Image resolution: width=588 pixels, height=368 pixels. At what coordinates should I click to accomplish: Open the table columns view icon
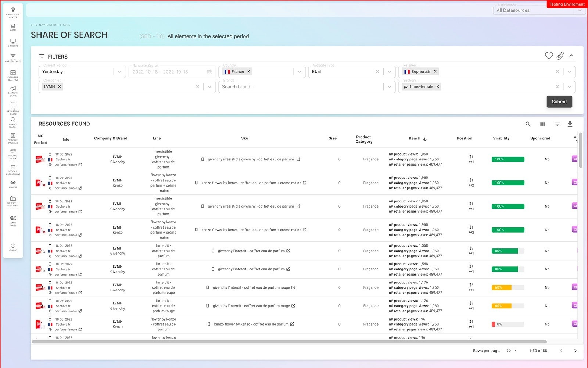(542, 124)
